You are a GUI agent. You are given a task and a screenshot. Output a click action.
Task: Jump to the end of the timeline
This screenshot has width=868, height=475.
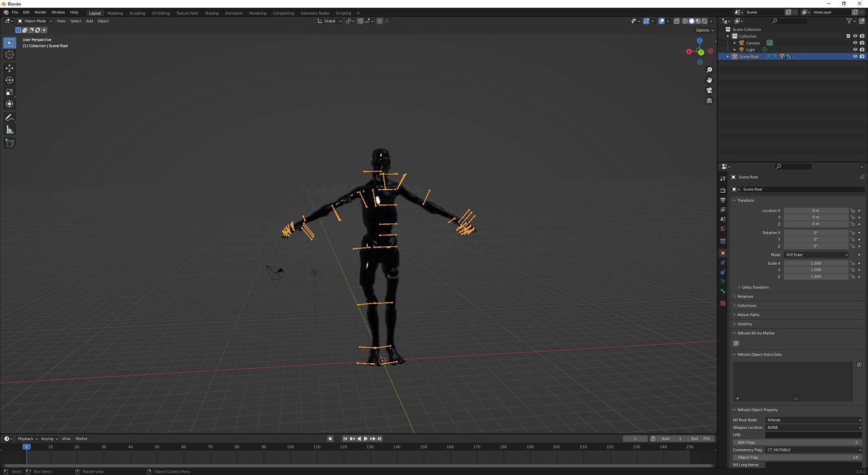380,438
